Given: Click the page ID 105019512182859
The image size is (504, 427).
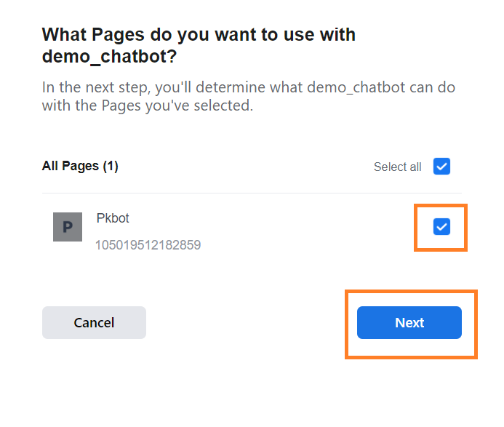Looking at the screenshot, I should click(148, 245).
